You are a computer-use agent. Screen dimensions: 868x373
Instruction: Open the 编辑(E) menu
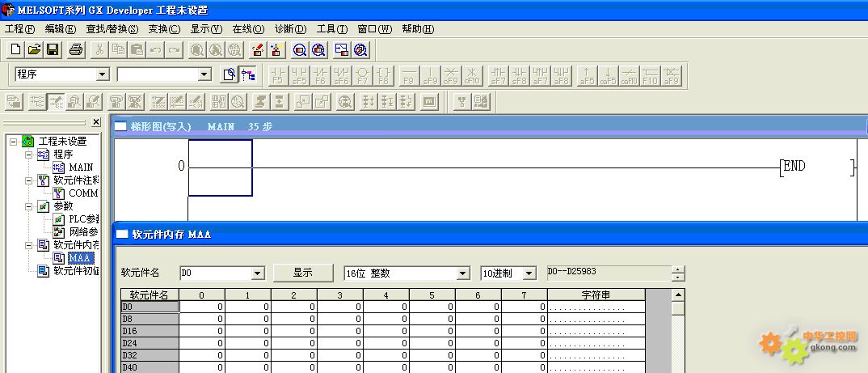point(61,29)
